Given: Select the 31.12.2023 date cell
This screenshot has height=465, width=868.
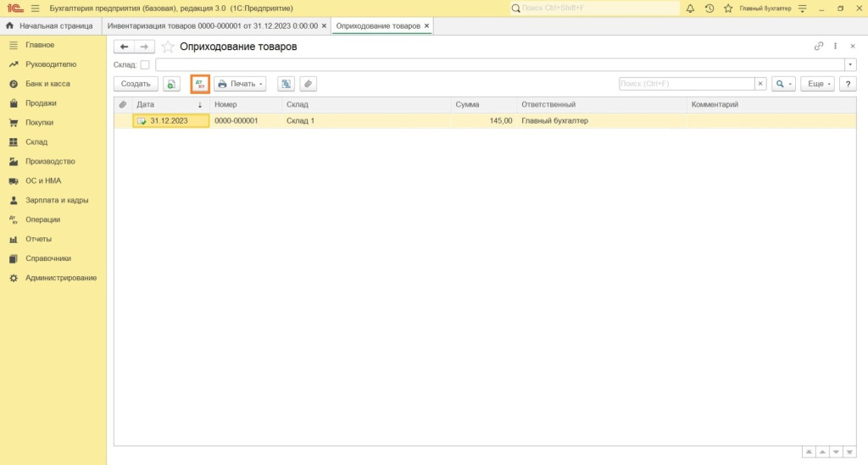Looking at the screenshot, I should click(x=170, y=121).
